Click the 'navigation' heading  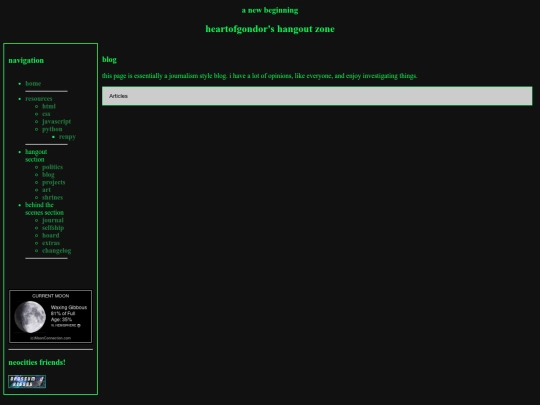point(26,60)
